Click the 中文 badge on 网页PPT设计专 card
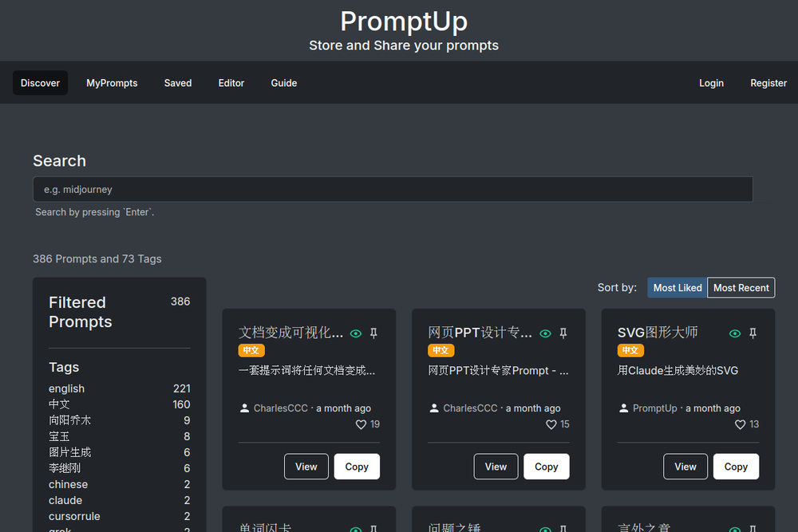This screenshot has height=532, width=798. click(440, 350)
